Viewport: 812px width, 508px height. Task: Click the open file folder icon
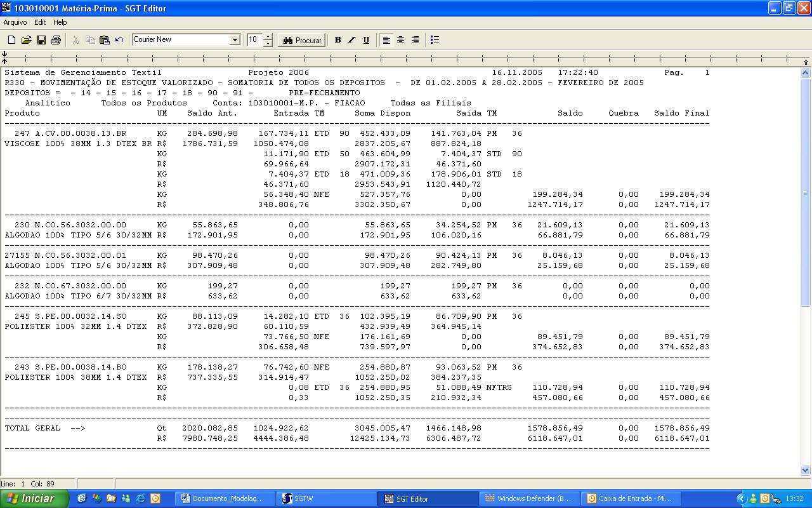pos(26,40)
